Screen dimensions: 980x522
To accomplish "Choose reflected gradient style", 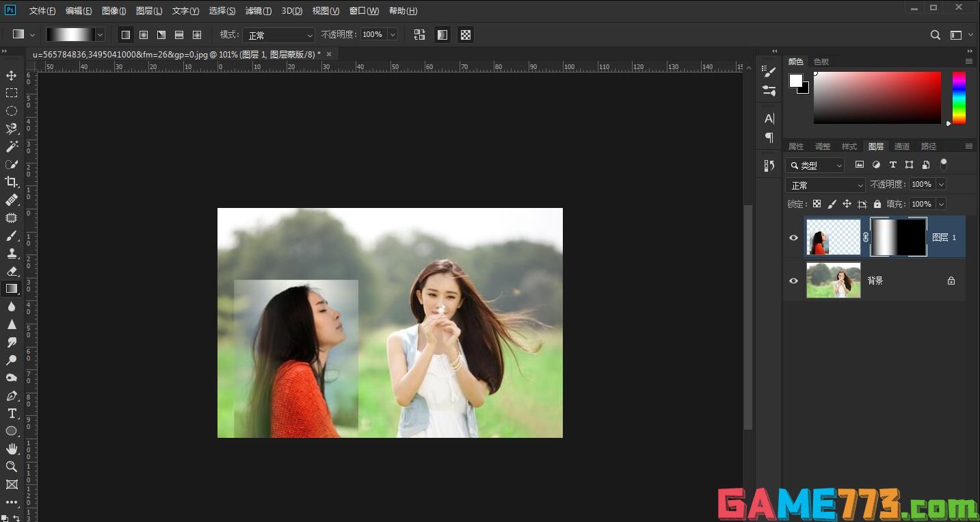I will (179, 35).
